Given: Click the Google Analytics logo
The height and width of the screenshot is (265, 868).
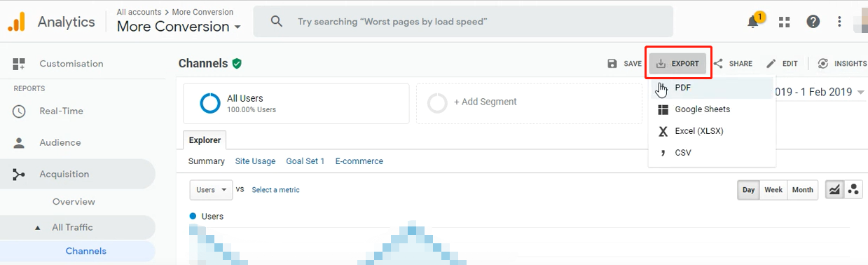Looking at the screenshot, I should point(17,22).
